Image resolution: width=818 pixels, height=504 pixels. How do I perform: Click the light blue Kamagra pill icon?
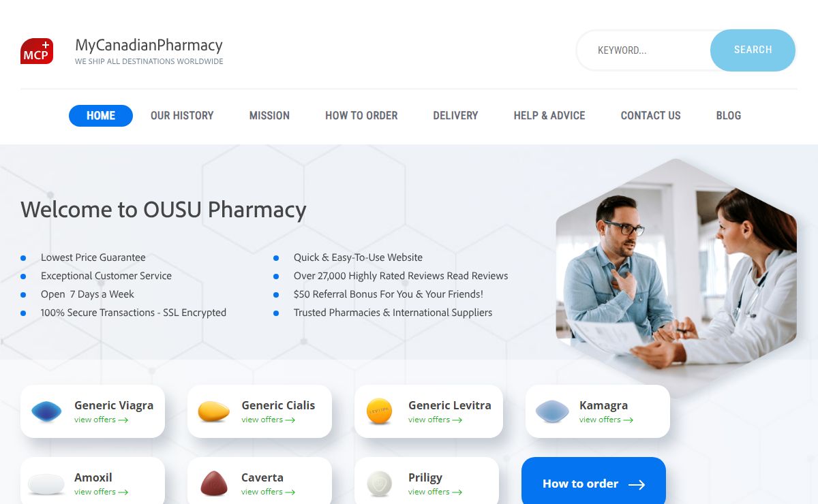[x=552, y=411]
